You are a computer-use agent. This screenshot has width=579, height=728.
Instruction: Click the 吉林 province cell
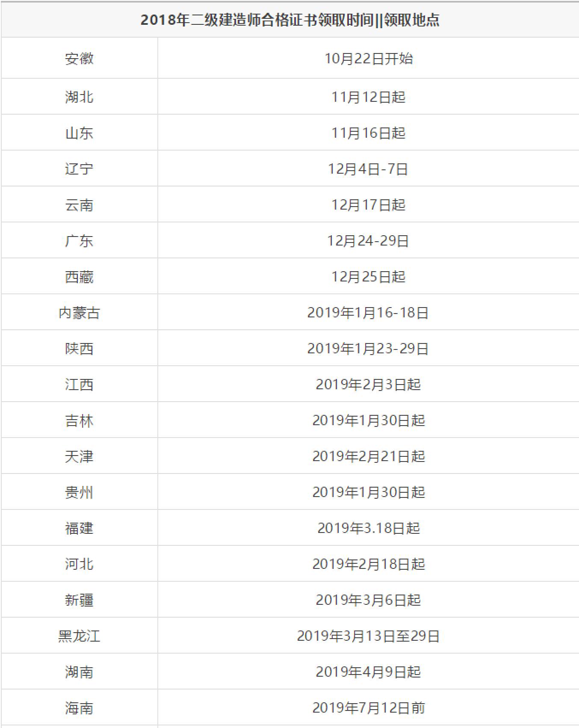coord(79,420)
